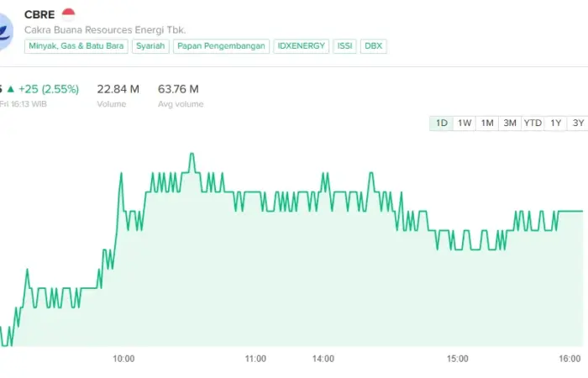This screenshot has width=588, height=378.
Task: Click the Cakra Buana Resources Energi Tbk. name
Action: coord(105,30)
